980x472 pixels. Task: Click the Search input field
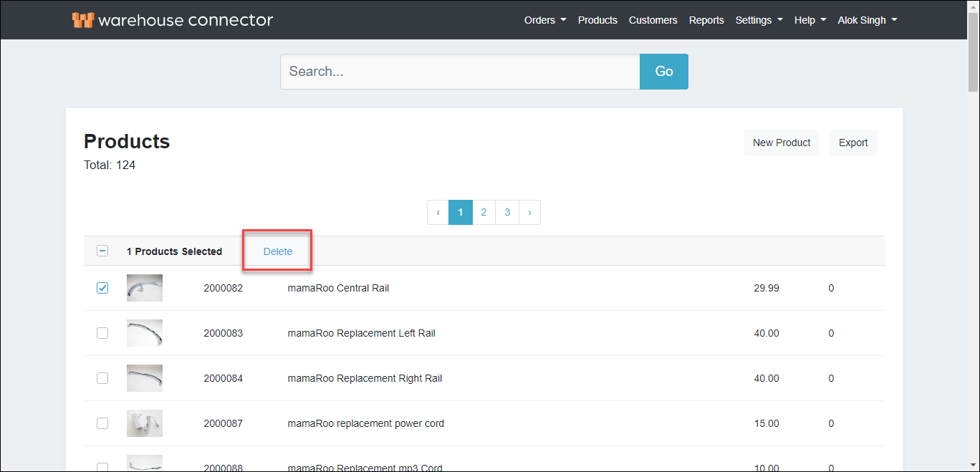coord(459,72)
